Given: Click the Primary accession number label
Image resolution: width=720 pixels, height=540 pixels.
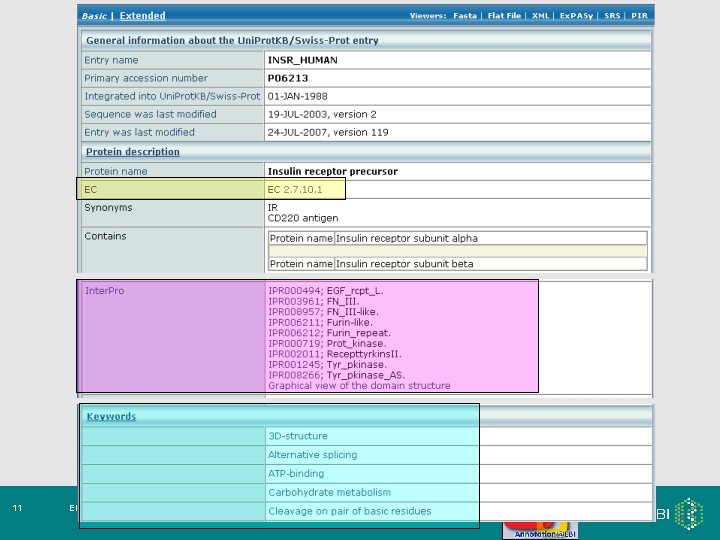Looking at the screenshot, I should tap(146, 78).
